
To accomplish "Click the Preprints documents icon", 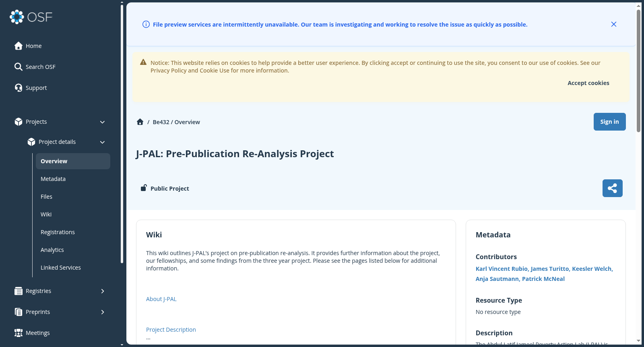I will coord(19,312).
